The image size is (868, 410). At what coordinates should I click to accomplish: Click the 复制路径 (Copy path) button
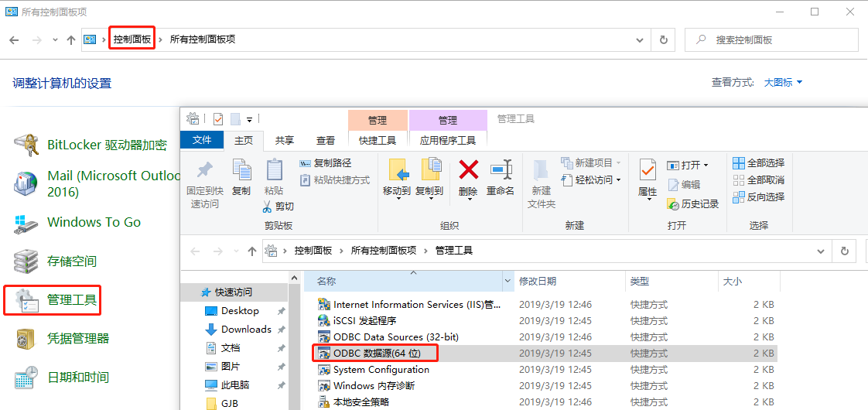pyautogui.click(x=326, y=163)
